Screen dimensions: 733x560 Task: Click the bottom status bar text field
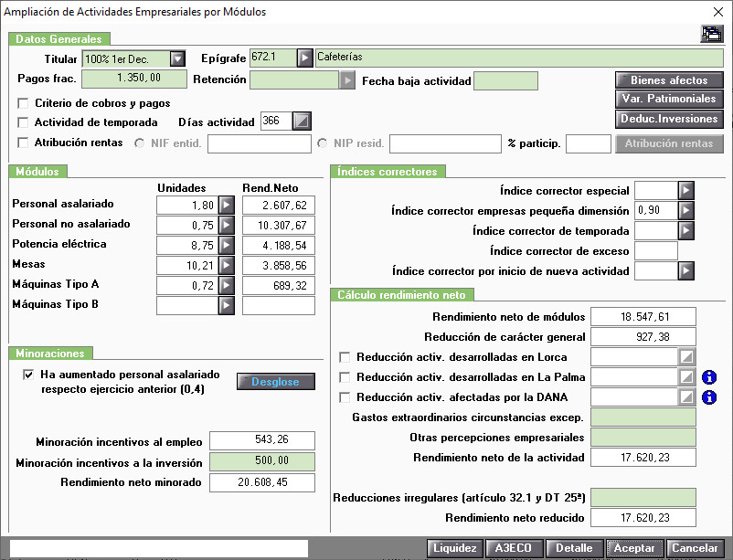click(x=159, y=548)
